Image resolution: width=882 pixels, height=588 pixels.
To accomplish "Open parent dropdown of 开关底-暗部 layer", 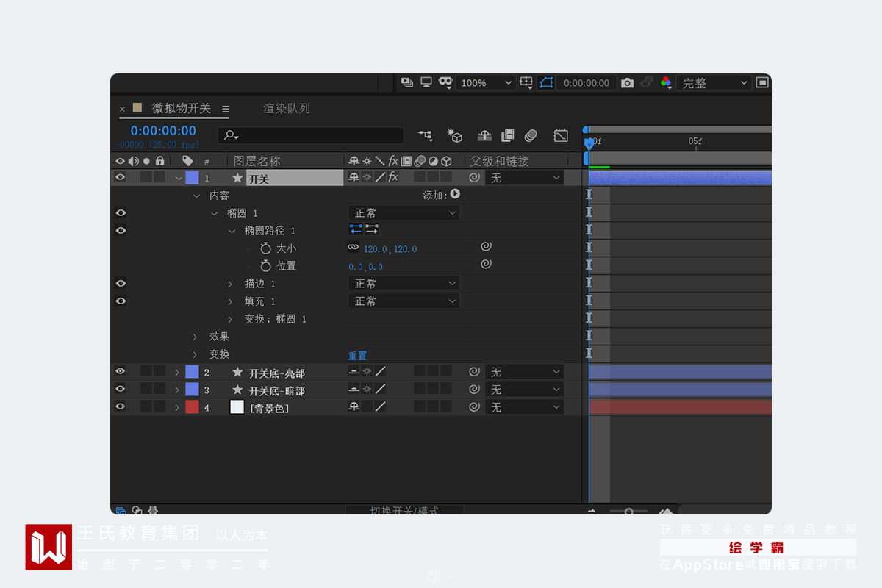I will click(x=525, y=390).
